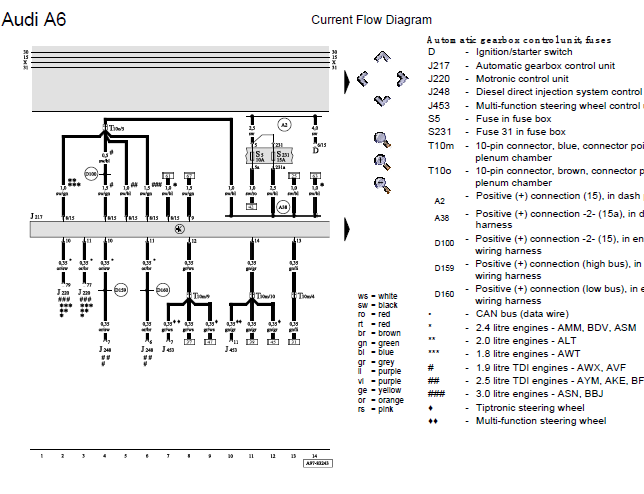The image size is (644, 494).
Task: Click the top magnifier zoom-in icon
Action: (x=382, y=140)
